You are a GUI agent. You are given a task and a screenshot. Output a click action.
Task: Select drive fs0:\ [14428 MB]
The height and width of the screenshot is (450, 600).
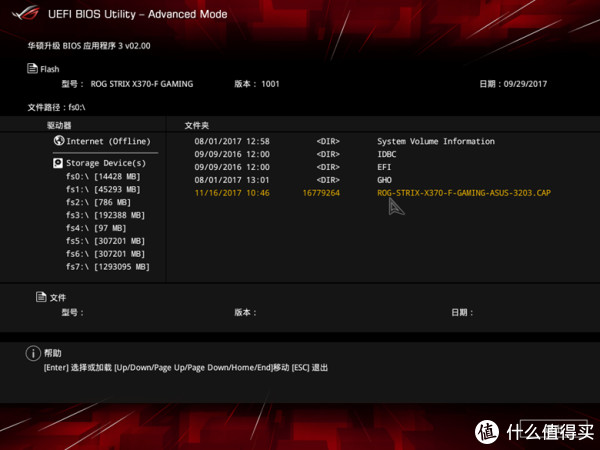point(103,176)
